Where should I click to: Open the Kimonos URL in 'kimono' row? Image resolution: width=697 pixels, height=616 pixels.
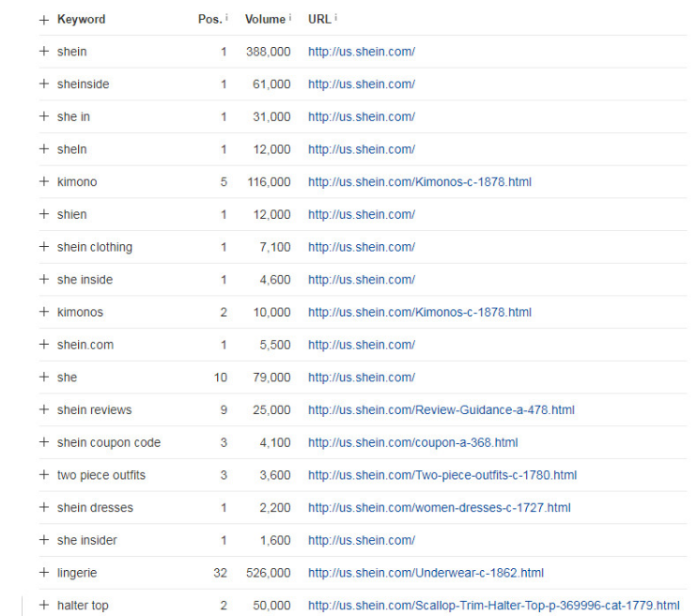420,182
